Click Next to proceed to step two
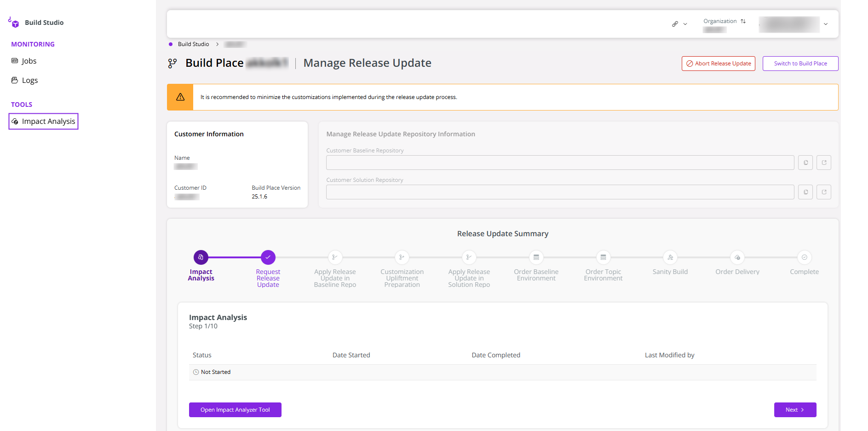 (795, 409)
